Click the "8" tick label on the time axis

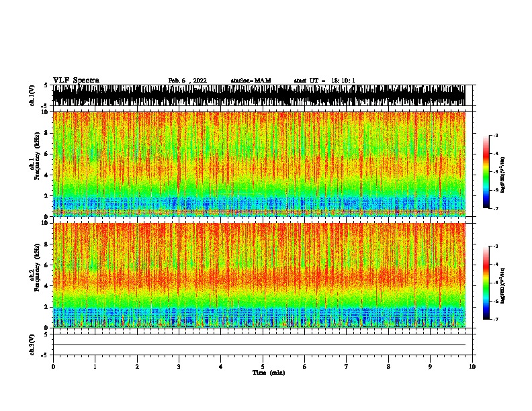388,367
